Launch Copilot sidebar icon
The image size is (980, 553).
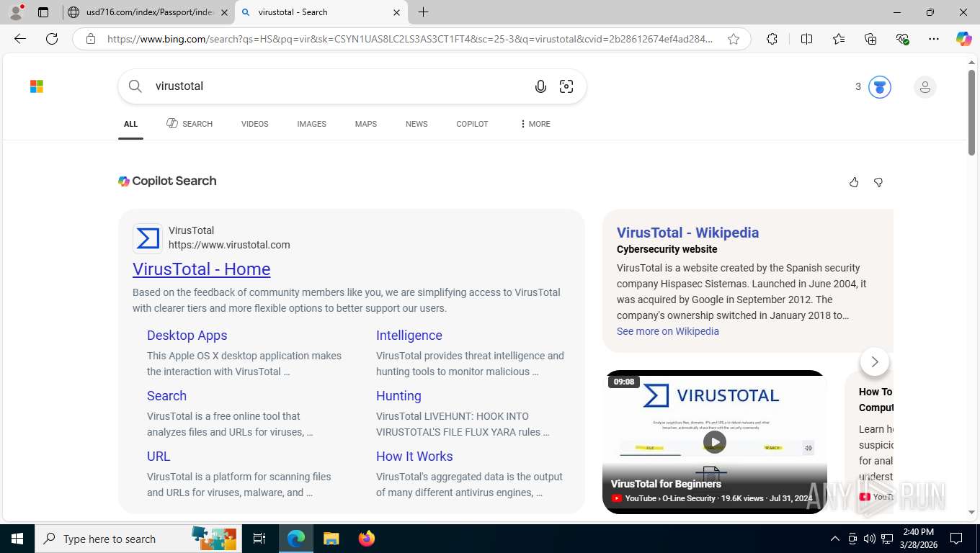963,39
